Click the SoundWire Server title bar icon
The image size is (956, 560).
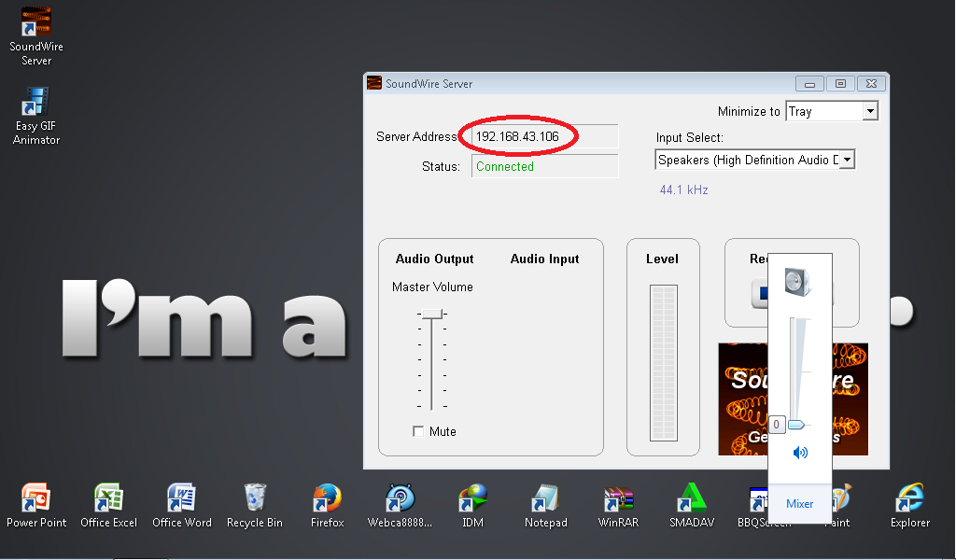[x=374, y=83]
